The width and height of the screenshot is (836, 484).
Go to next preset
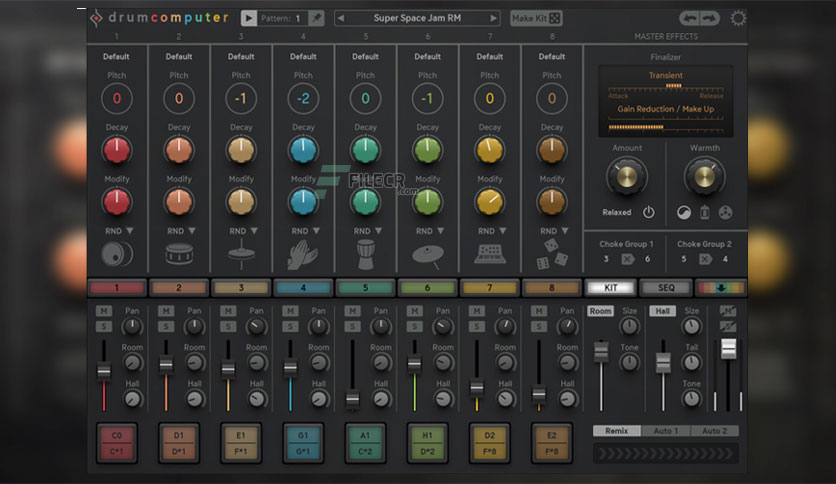tap(493, 18)
